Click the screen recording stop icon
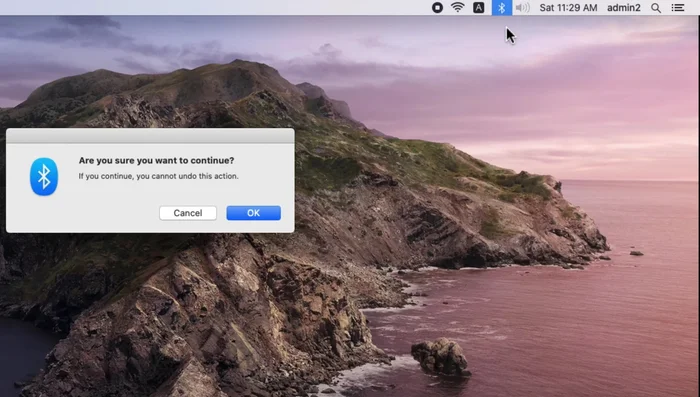 [438, 8]
